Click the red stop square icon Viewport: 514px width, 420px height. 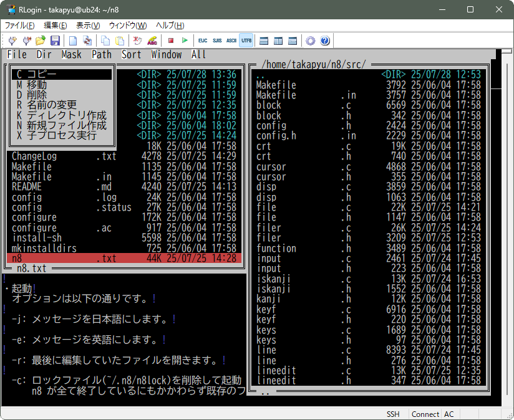click(x=170, y=41)
